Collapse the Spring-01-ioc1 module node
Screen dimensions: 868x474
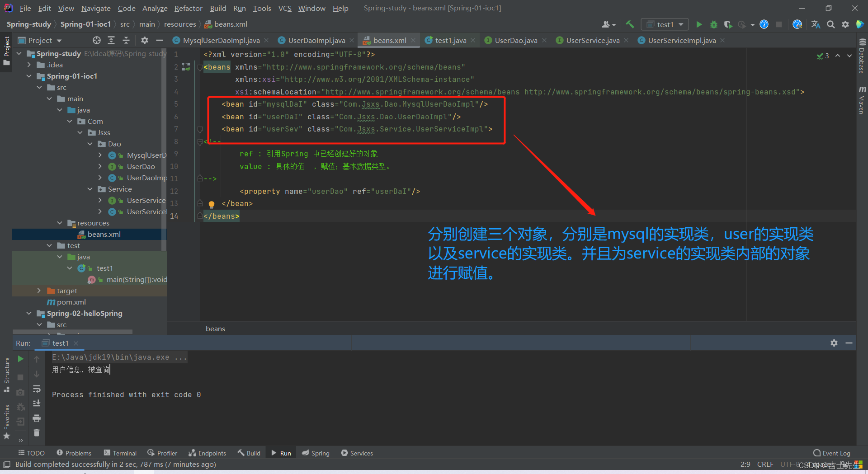pyautogui.click(x=29, y=76)
